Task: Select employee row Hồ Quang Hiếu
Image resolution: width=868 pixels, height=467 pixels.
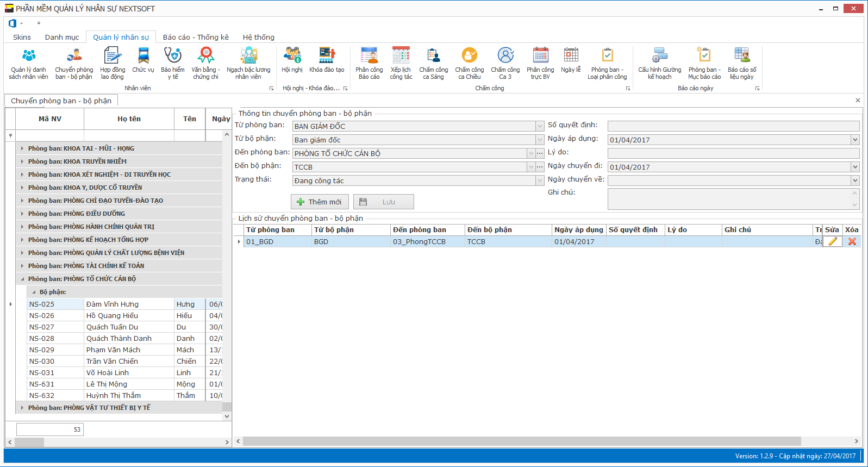Action: click(x=112, y=316)
